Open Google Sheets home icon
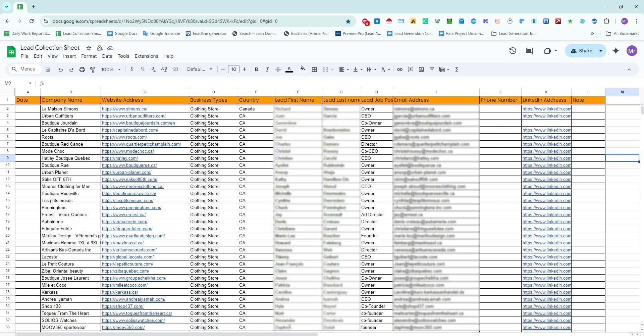The height and width of the screenshot is (336, 644). coord(11,52)
